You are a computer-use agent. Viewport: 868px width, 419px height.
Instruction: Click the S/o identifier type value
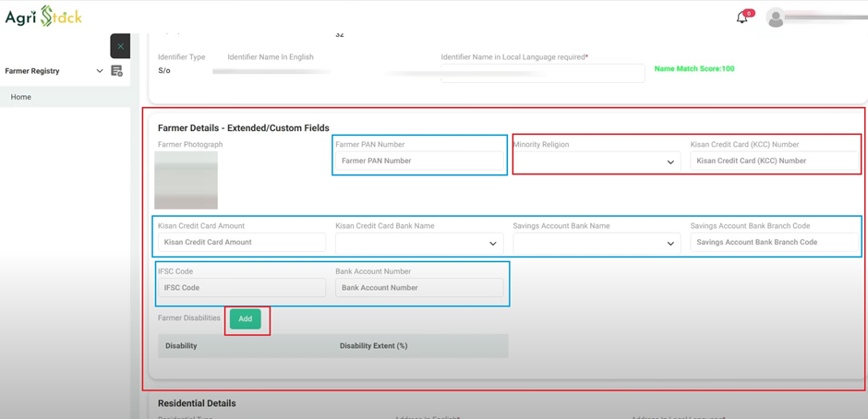163,71
